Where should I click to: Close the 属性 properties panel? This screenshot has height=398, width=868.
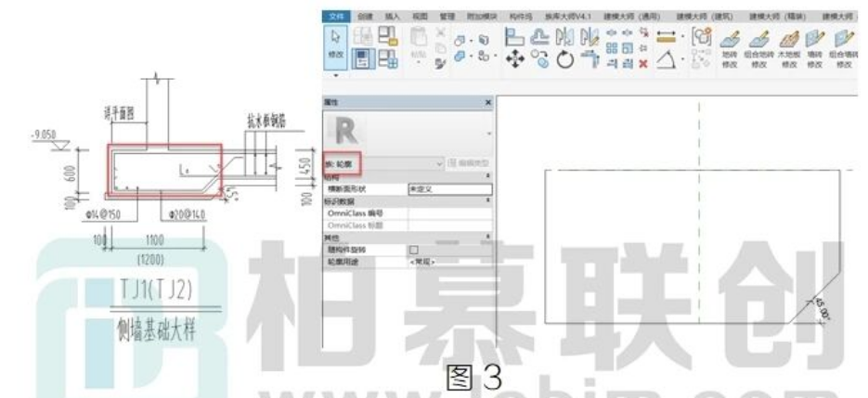point(487,102)
